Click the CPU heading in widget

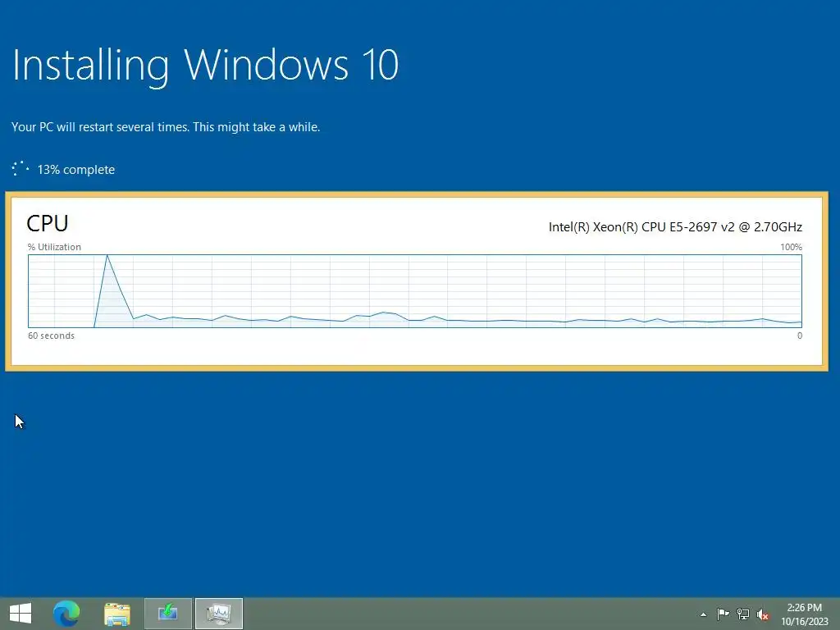47,223
